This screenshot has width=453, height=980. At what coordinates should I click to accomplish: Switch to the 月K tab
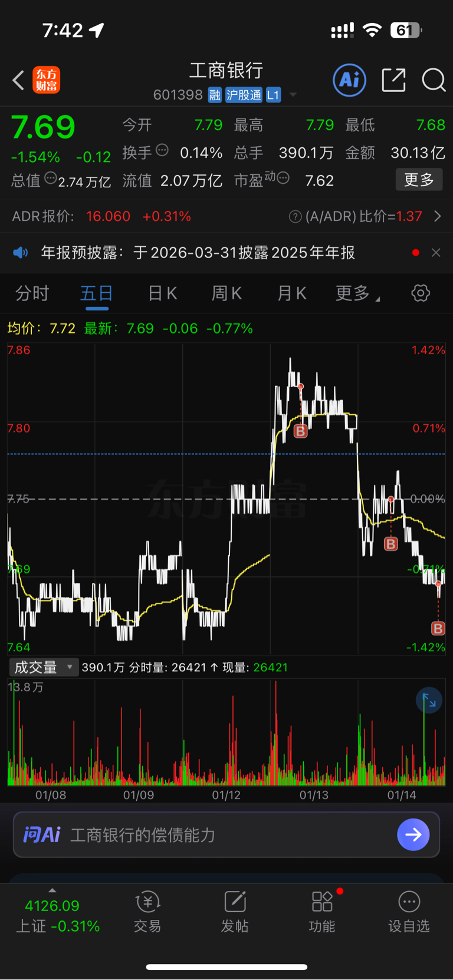(x=292, y=293)
